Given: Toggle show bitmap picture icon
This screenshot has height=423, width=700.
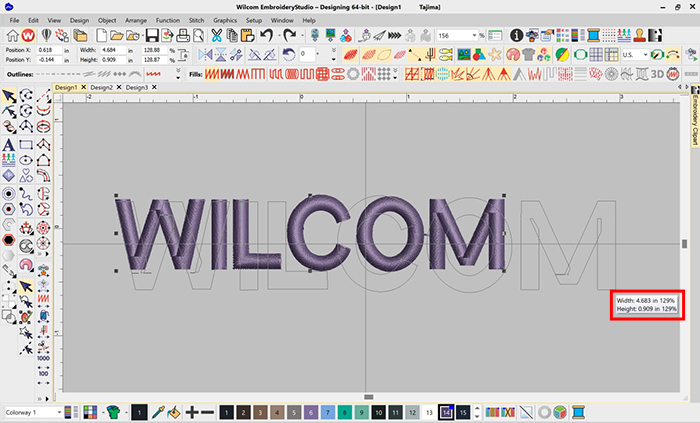Looking at the screenshot, I should (x=464, y=55).
